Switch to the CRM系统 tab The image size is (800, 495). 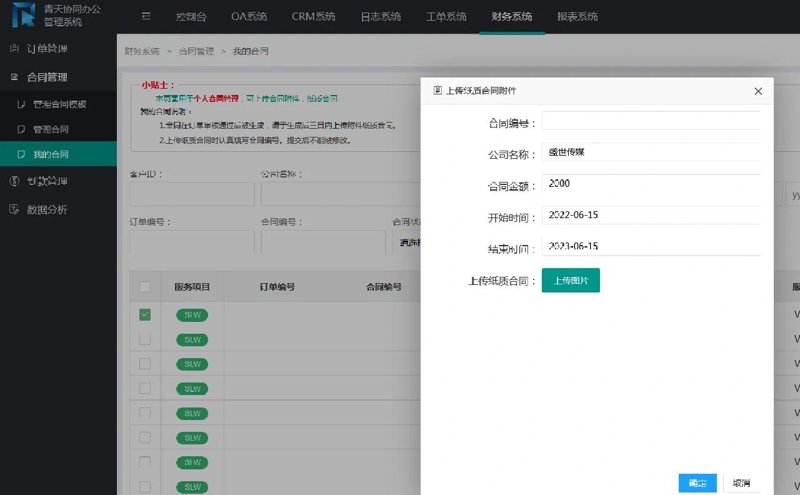pos(313,16)
